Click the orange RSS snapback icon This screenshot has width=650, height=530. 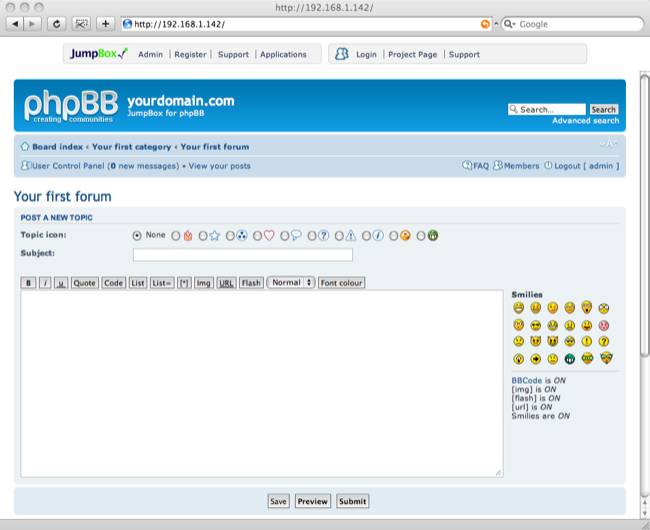tap(485, 24)
